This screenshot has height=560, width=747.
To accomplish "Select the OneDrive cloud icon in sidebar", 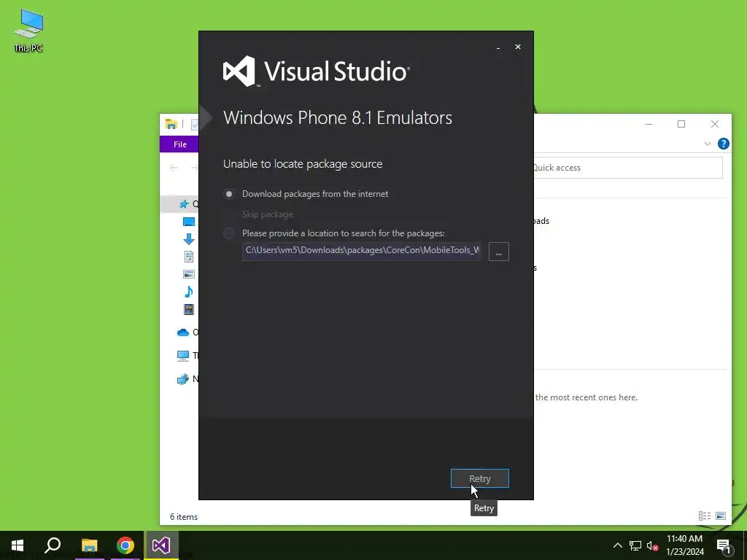I will 183,332.
